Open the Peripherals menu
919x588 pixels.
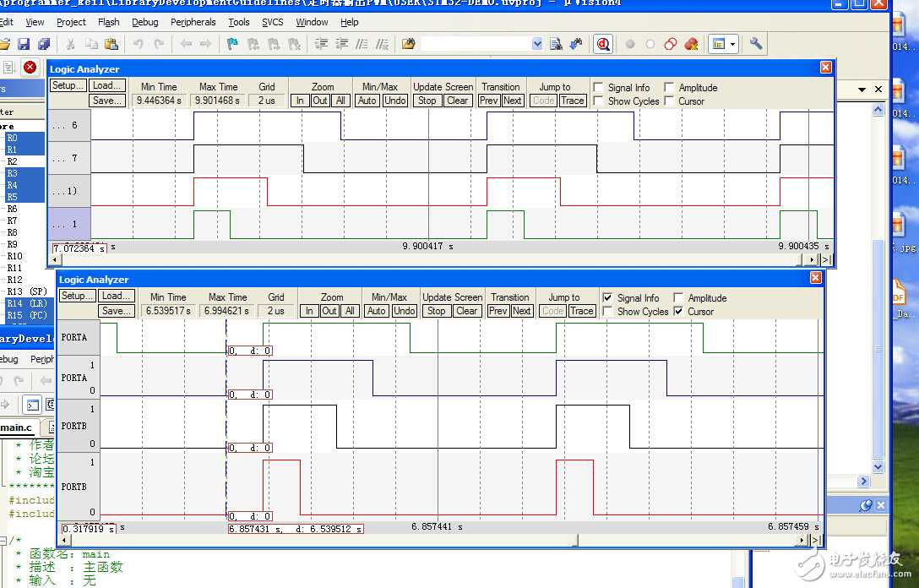193,22
